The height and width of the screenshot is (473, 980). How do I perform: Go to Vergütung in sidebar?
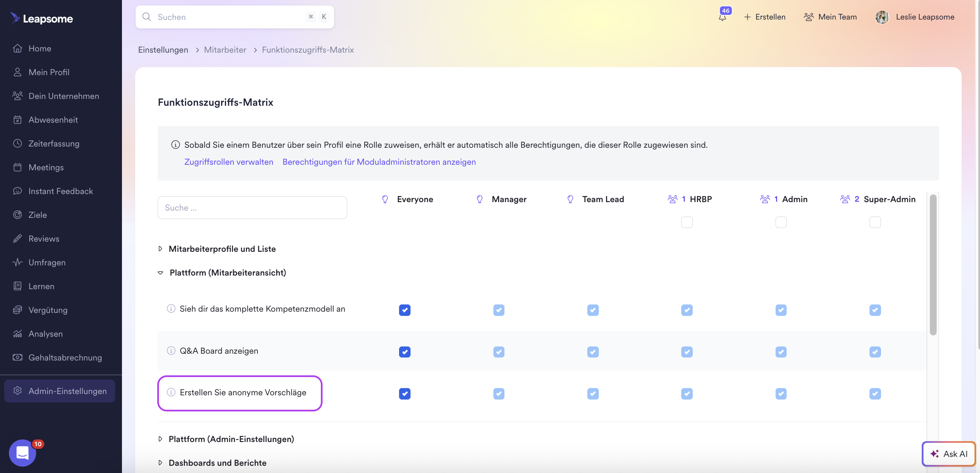[x=48, y=310]
